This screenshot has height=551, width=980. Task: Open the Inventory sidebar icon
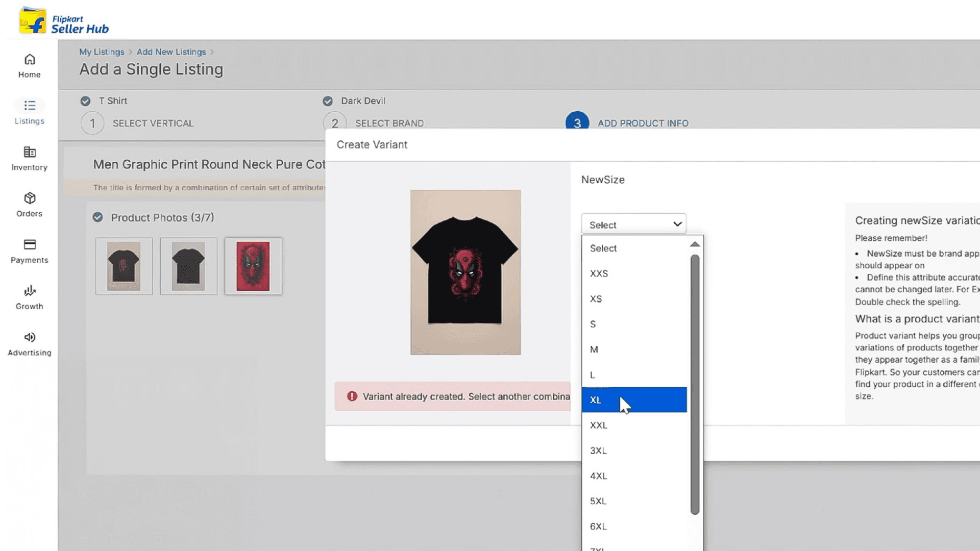tap(30, 152)
